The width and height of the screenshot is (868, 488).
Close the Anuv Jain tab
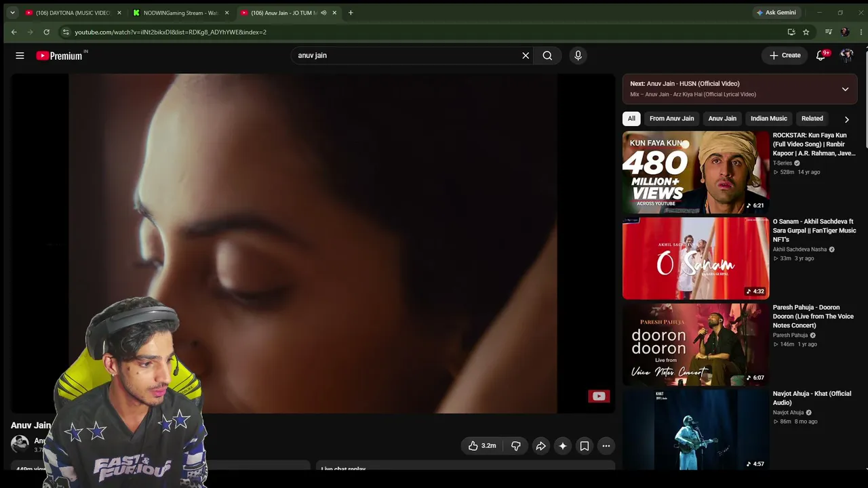click(x=334, y=13)
